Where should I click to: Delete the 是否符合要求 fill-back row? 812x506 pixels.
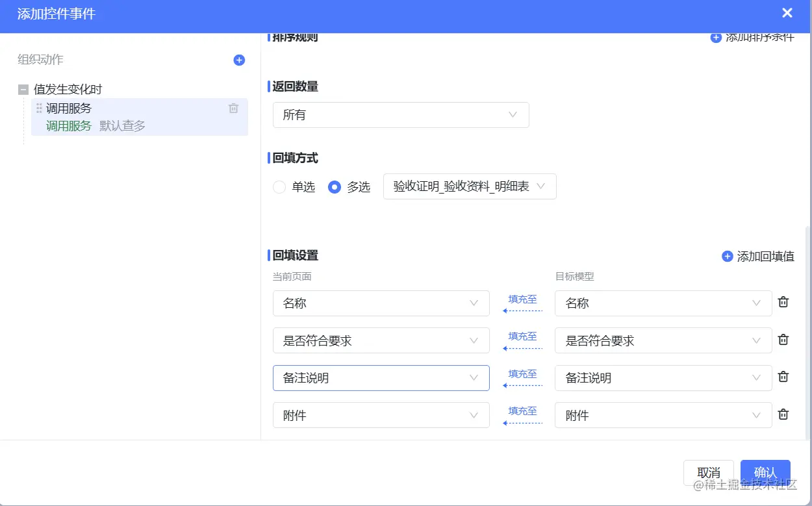coord(783,340)
